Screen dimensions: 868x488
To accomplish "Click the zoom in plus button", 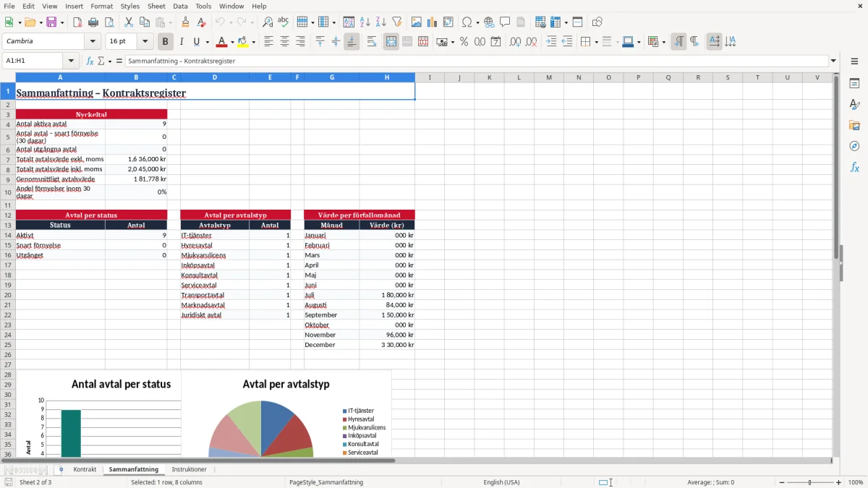I will click(x=839, y=482).
